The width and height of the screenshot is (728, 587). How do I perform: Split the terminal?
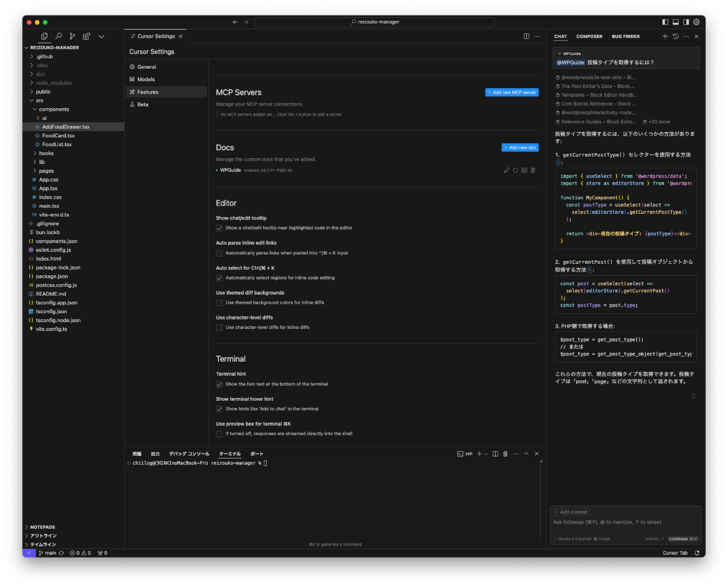coord(495,454)
